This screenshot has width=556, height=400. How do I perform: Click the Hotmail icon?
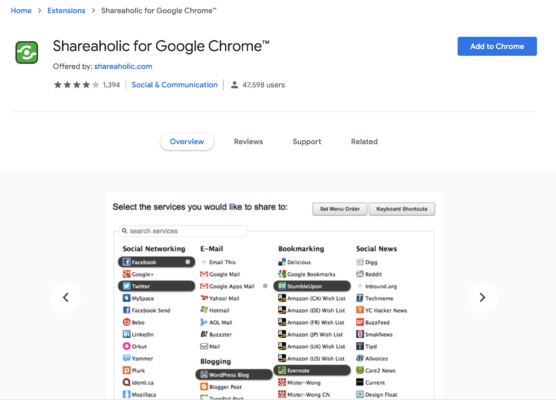tap(204, 310)
